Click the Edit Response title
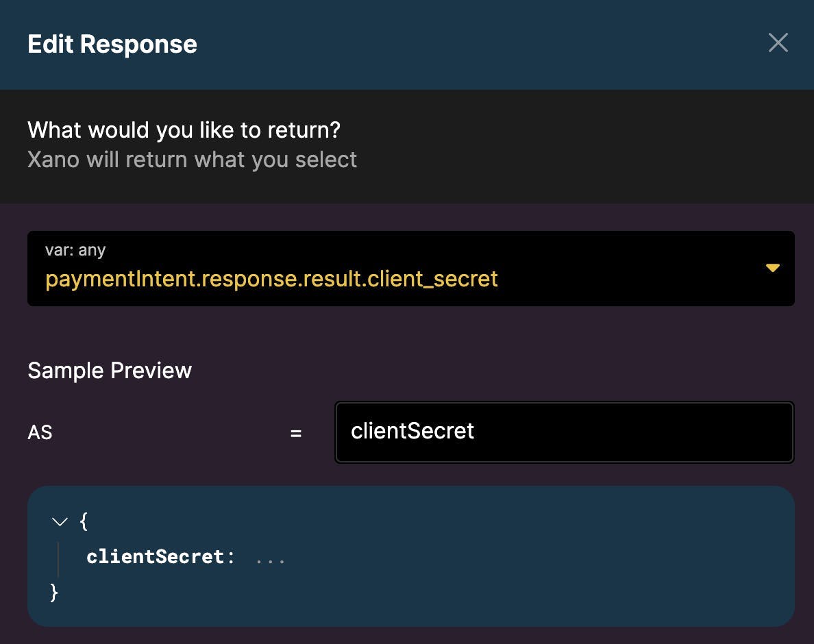814x644 pixels. (112, 45)
